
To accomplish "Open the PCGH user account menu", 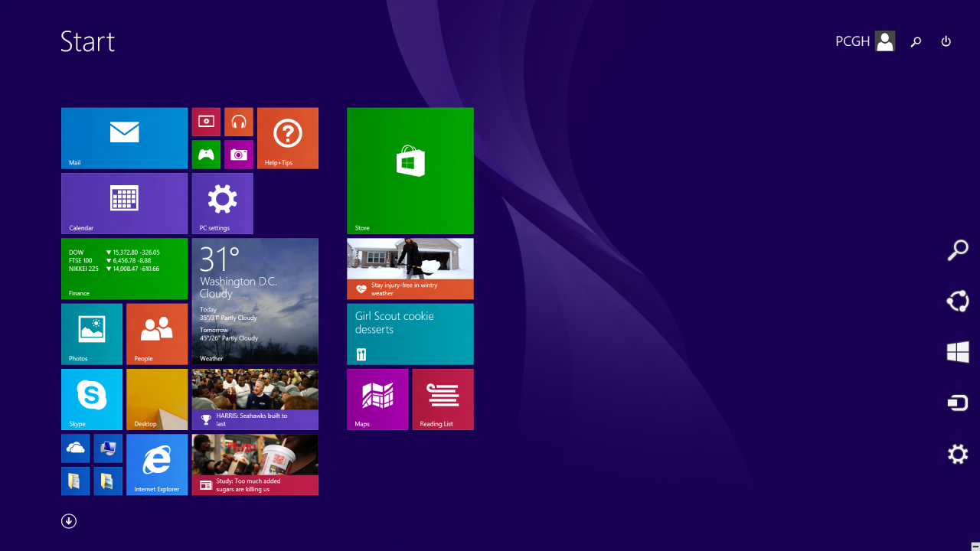I will pos(865,41).
